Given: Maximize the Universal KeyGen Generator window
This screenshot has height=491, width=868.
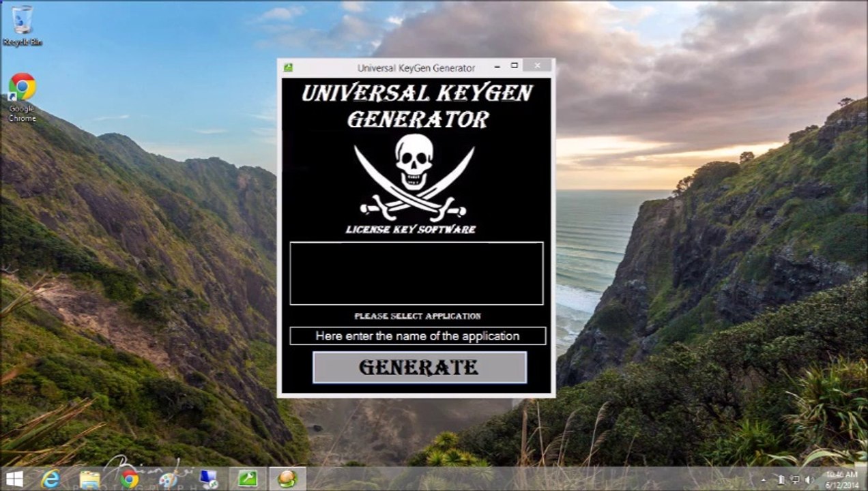Looking at the screenshot, I should (515, 66).
